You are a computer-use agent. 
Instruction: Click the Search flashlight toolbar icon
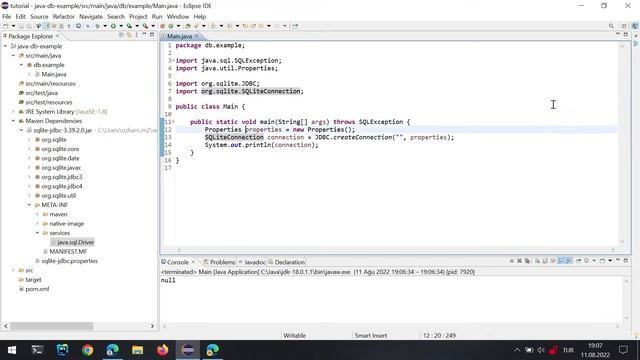pyautogui.click(x=196, y=26)
